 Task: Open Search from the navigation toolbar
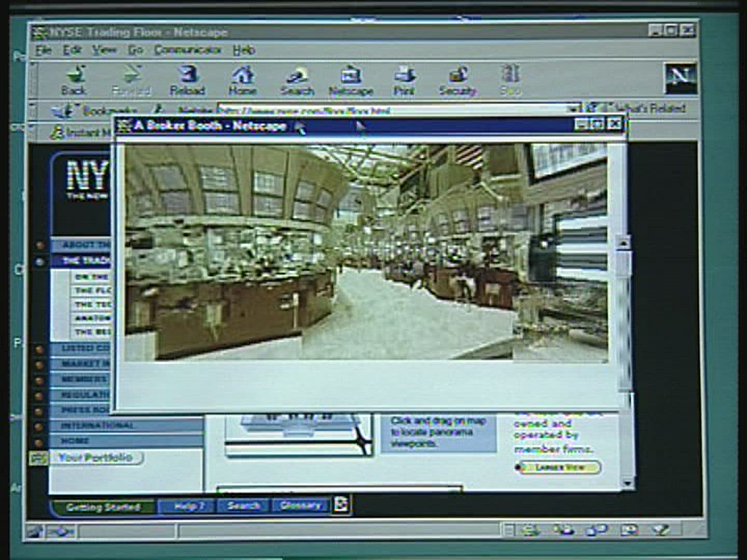[x=297, y=81]
